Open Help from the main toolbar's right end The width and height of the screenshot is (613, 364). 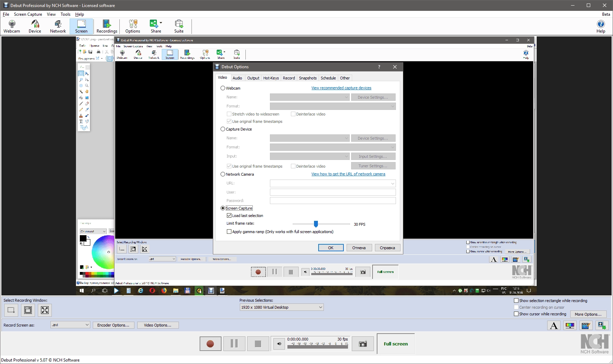click(x=601, y=26)
